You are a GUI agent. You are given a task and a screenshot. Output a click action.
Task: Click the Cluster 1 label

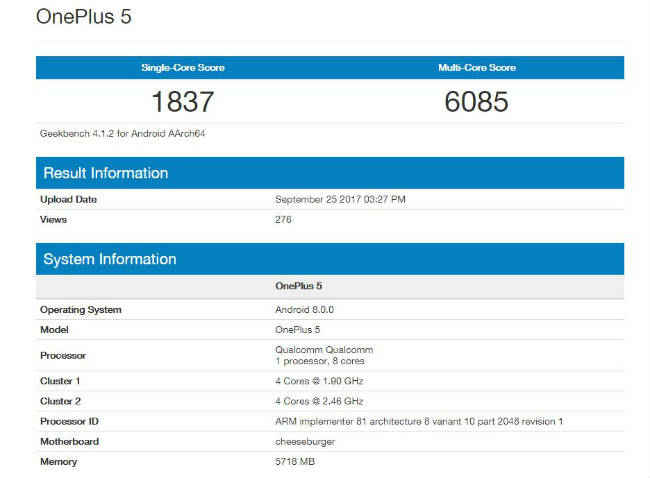pos(60,381)
